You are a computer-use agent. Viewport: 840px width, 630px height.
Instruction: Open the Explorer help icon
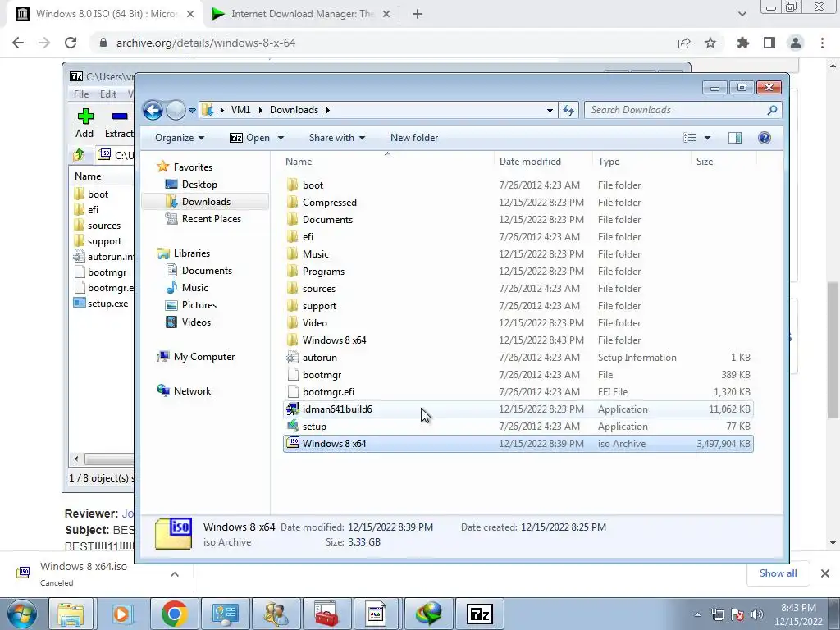click(x=765, y=138)
